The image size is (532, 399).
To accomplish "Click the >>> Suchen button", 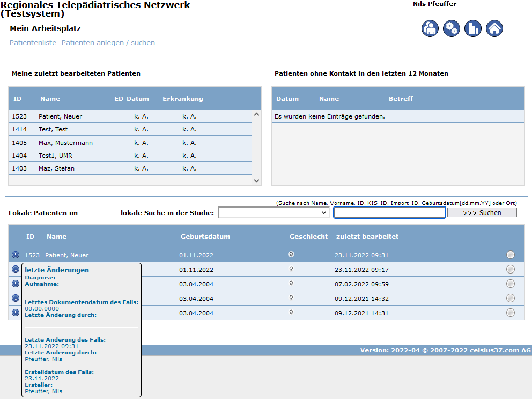I will 482,213.
